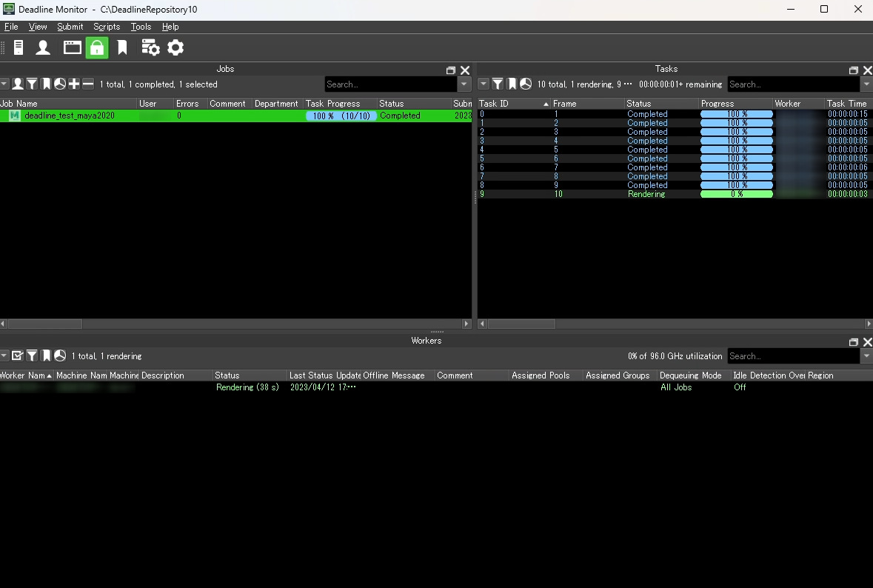Open the Workers panel leftmost dropdown arrow
Image resolution: width=873 pixels, height=588 pixels.
pyautogui.click(x=4, y=356)
